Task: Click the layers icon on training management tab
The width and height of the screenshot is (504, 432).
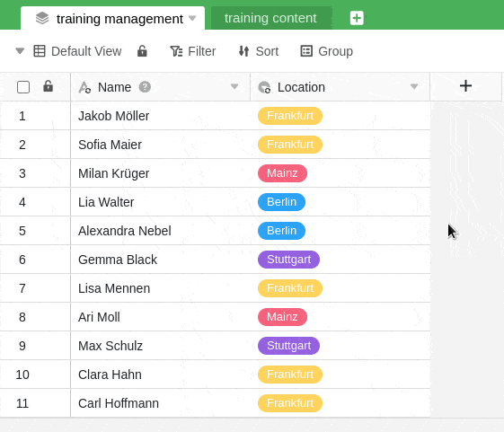Action: tap(42, 18)
